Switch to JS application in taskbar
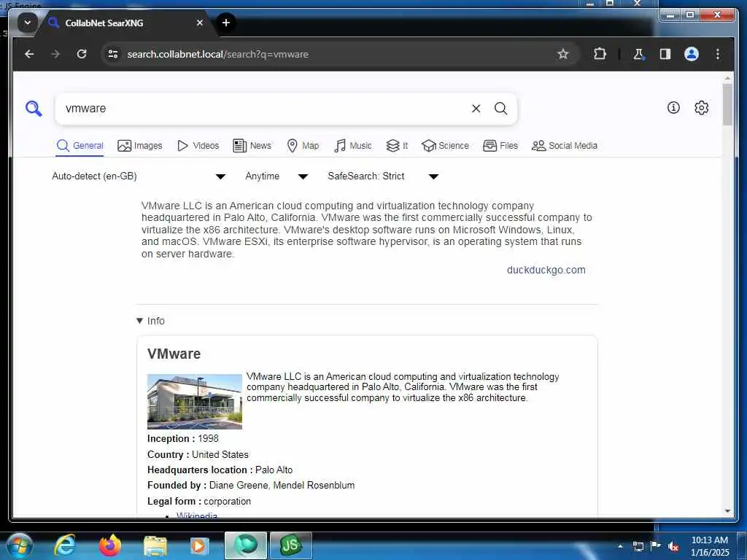This screenshot has width=747, height=560. pos(291,545)
